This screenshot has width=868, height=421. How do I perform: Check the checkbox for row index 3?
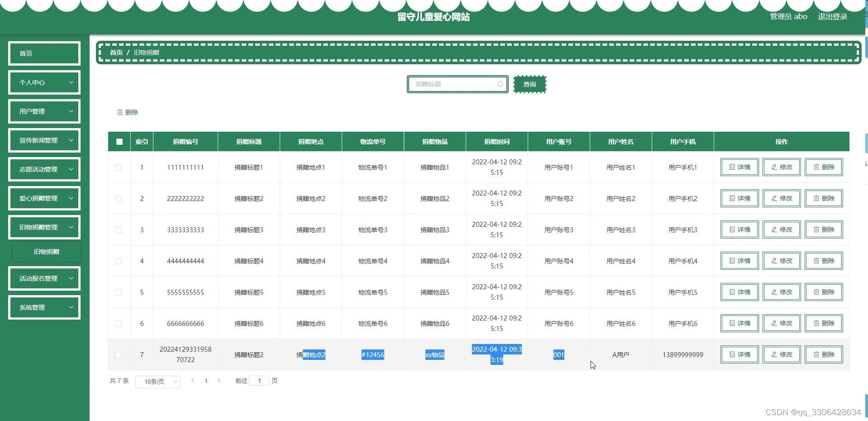pos(119,230)
